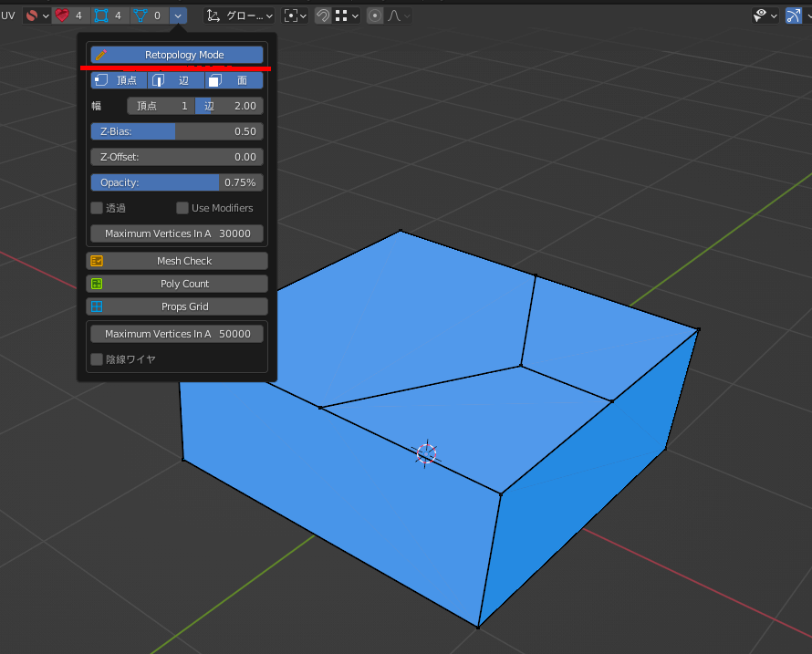Collapse the retopology popover with the blue chevron
This screenshot has width=812, height=654.
tap(178, 16)
